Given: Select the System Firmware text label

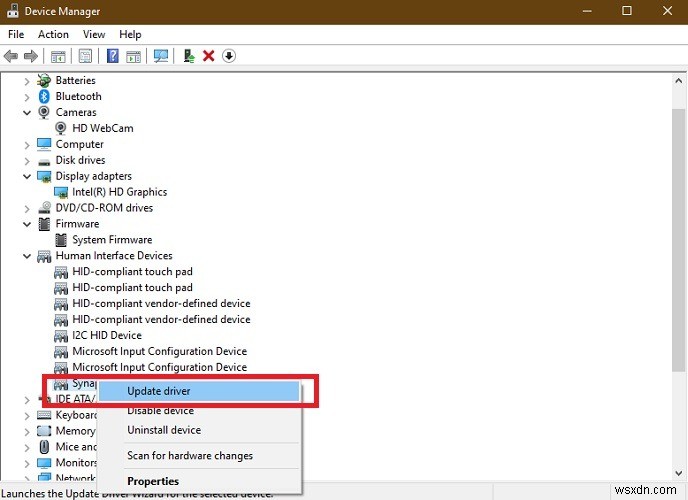Looking at the screenshot, I should [112, 240].
